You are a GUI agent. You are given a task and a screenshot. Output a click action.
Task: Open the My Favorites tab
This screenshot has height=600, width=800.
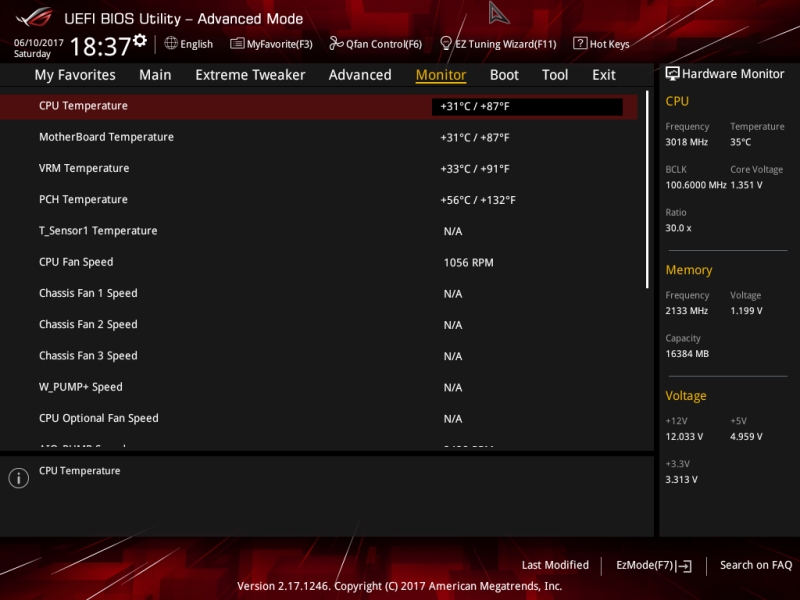tap(75, 75)
